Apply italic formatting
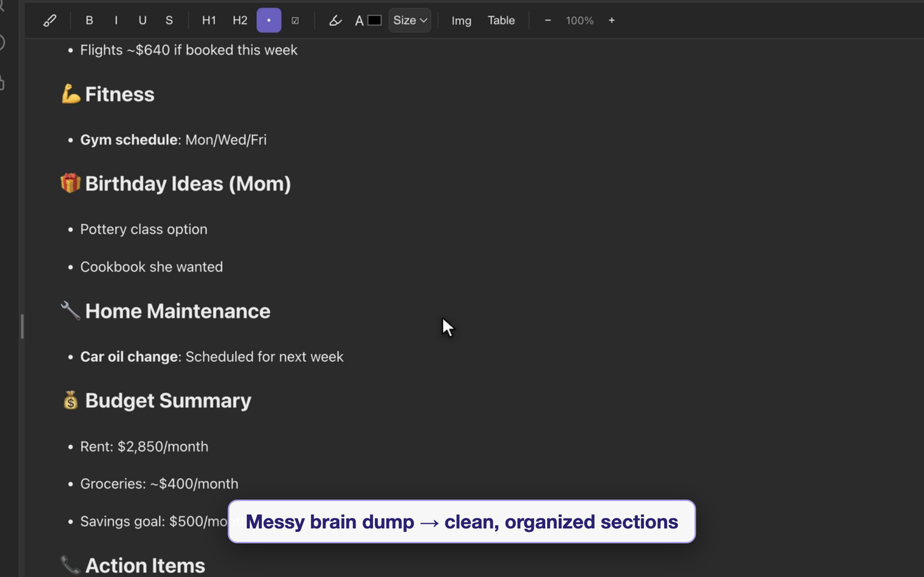The width and height of the screenshot is (924, 577). pos(116,21)
